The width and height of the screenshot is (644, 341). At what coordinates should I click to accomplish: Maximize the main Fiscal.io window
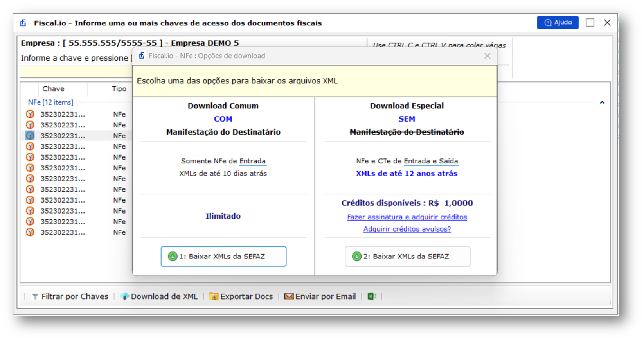[x=590, y=23]
